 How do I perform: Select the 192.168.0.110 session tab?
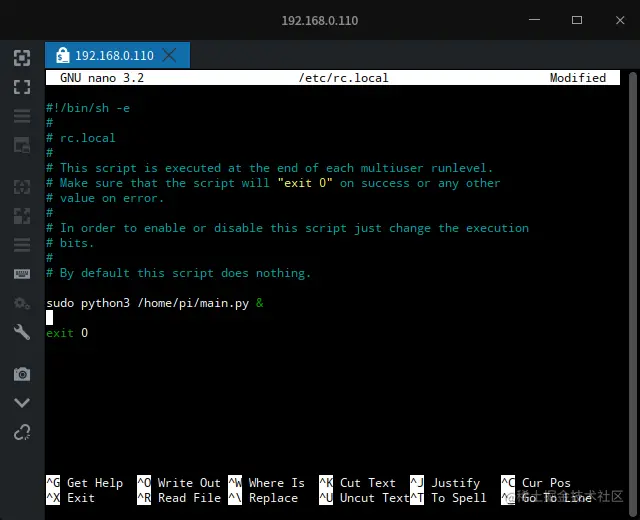pos(117,55)
